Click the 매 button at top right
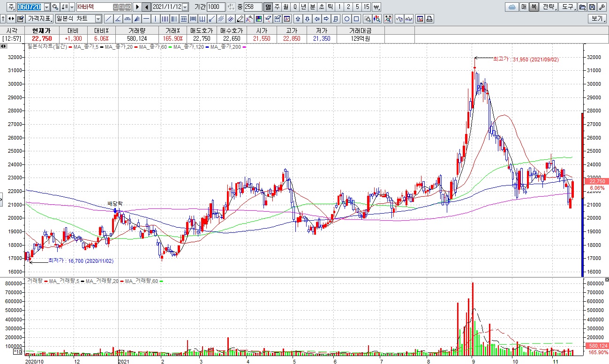Screen dimensions: 609x364 coord(524,7)
